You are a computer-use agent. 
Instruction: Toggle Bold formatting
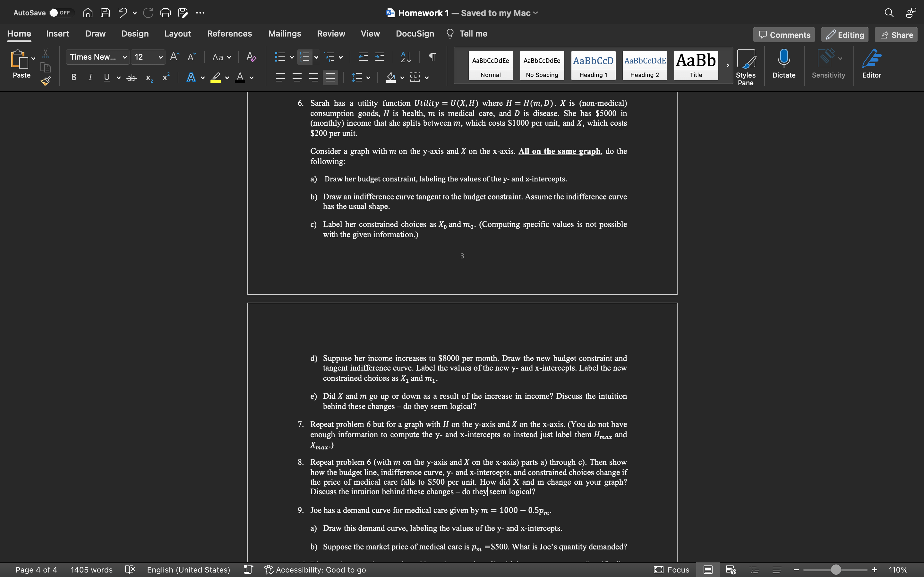[74, 78]
